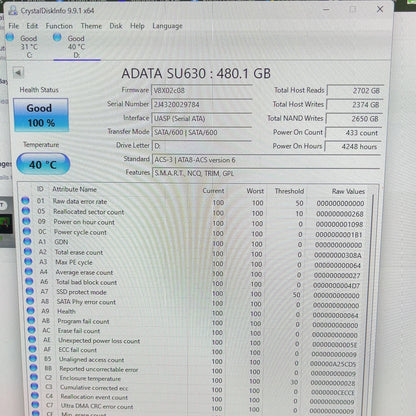
Task: Click the 40 °C temperature button
Action: (43, 164)
